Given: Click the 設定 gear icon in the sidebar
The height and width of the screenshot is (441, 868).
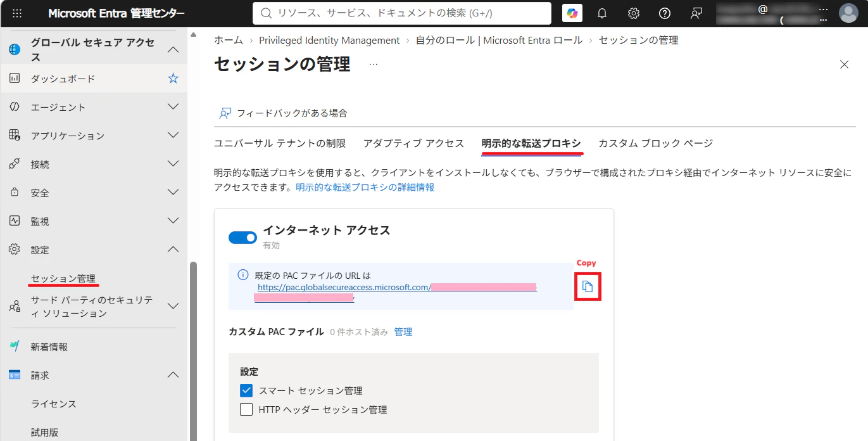Looking at the screenshot, I should 15,250.
